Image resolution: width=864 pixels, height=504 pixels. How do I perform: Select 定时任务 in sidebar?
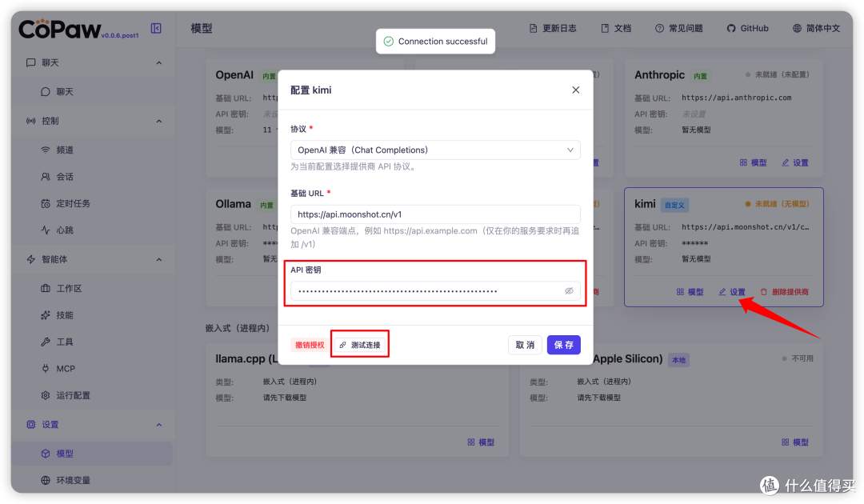tap(73, 203)
